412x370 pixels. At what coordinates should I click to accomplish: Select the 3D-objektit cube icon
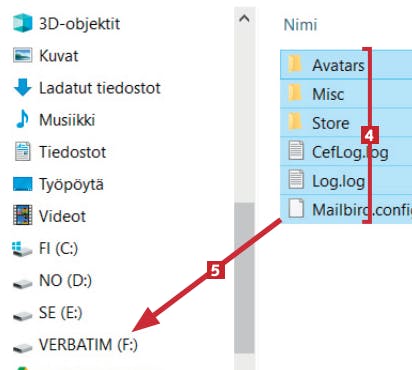23,23
